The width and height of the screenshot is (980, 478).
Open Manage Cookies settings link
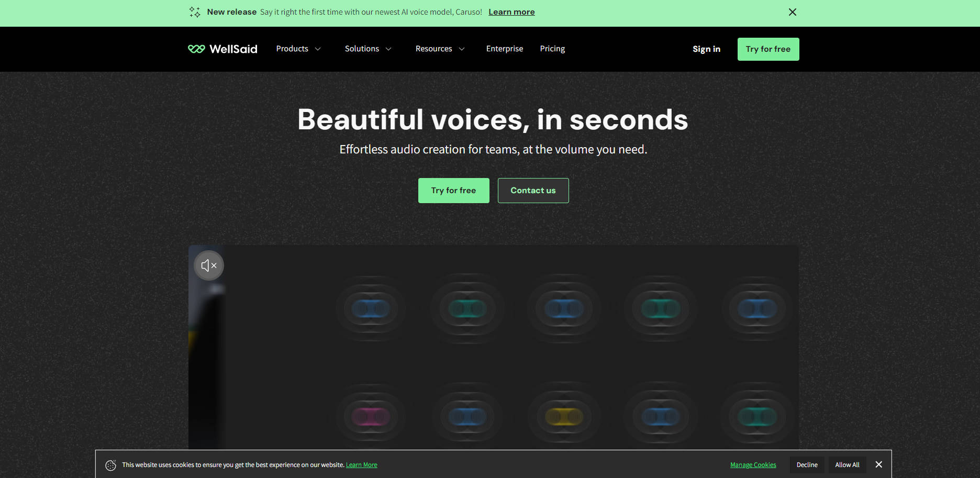pos(753,465)
